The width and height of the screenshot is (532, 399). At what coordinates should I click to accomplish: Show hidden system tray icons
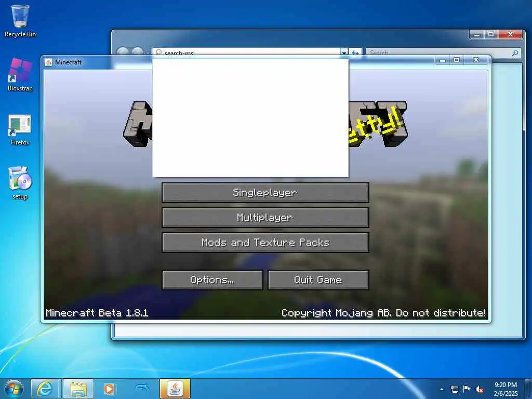442,389
